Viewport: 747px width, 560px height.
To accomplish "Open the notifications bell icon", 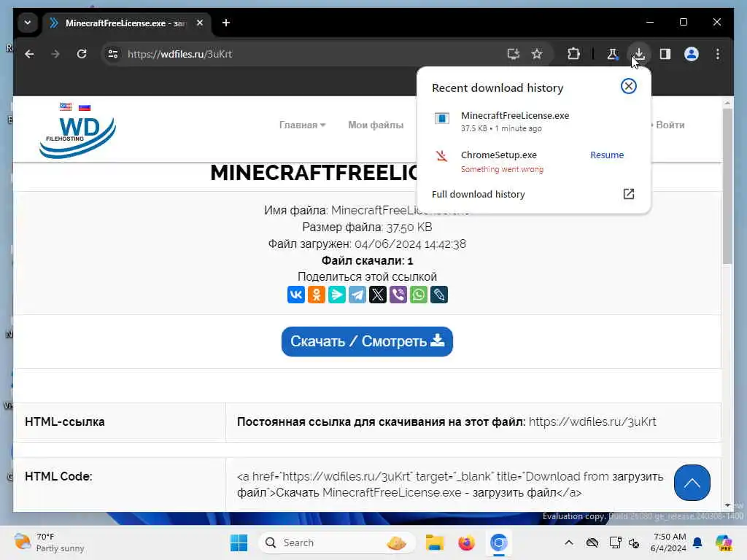I will click(x=697, y=542).
